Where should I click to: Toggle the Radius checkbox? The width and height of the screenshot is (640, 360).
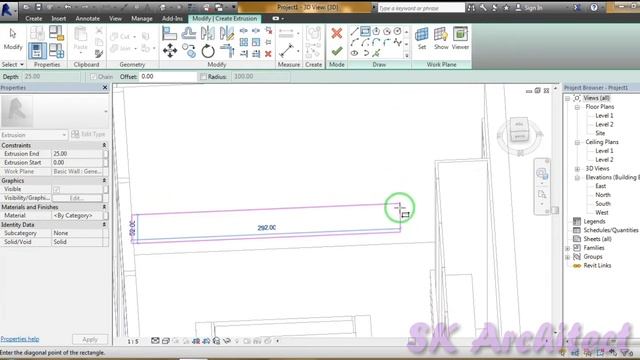(203, 77)
